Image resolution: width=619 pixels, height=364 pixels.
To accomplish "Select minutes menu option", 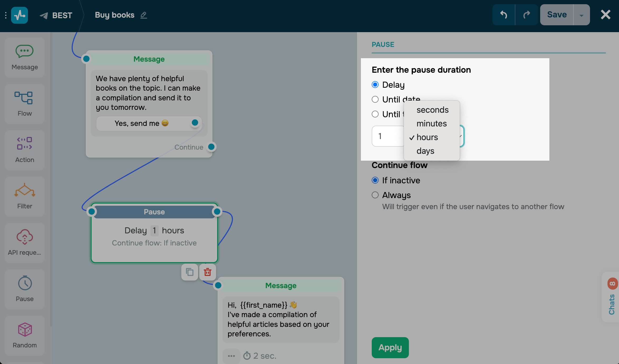I will (x=432, y=124).
